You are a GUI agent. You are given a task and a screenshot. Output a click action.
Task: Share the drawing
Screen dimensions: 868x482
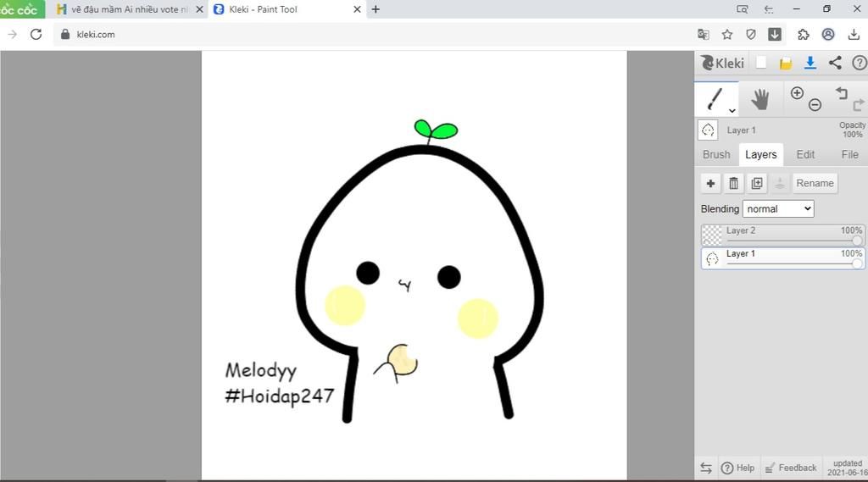(835, 63)
